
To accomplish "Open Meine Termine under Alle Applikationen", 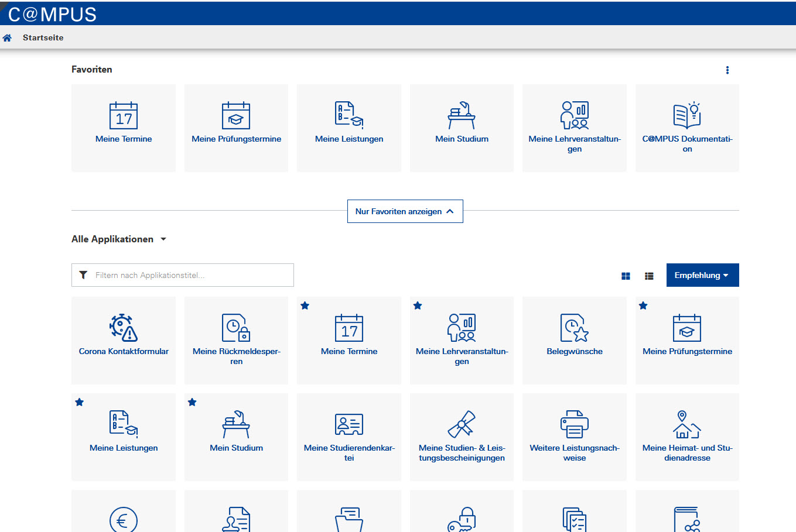I will 349,341.
